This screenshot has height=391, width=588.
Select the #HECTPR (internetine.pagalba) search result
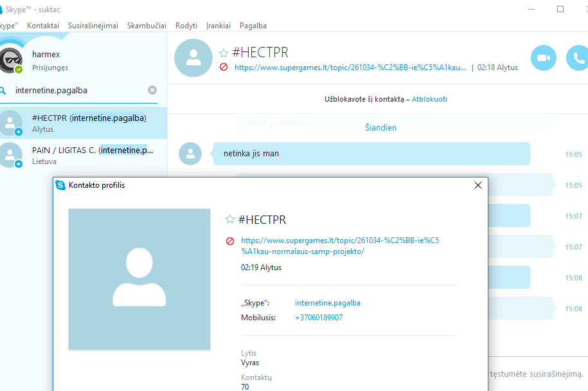pos(84,123)
